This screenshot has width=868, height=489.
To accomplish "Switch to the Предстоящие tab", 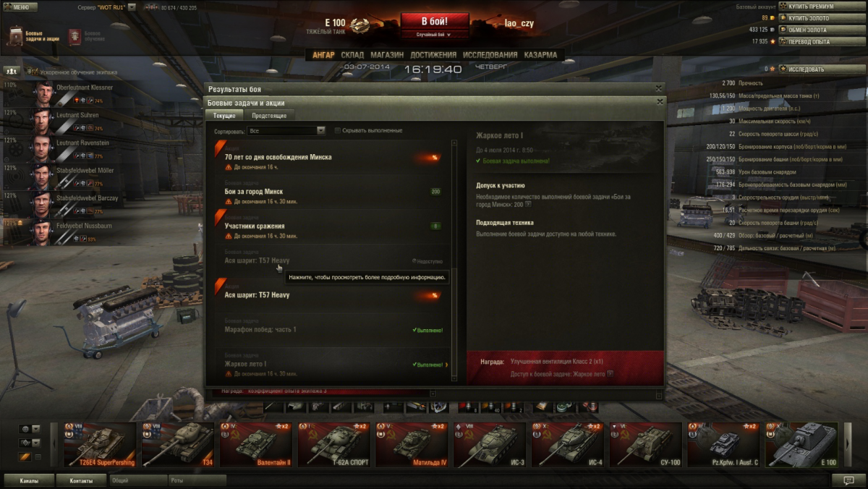I will point(268,116).
